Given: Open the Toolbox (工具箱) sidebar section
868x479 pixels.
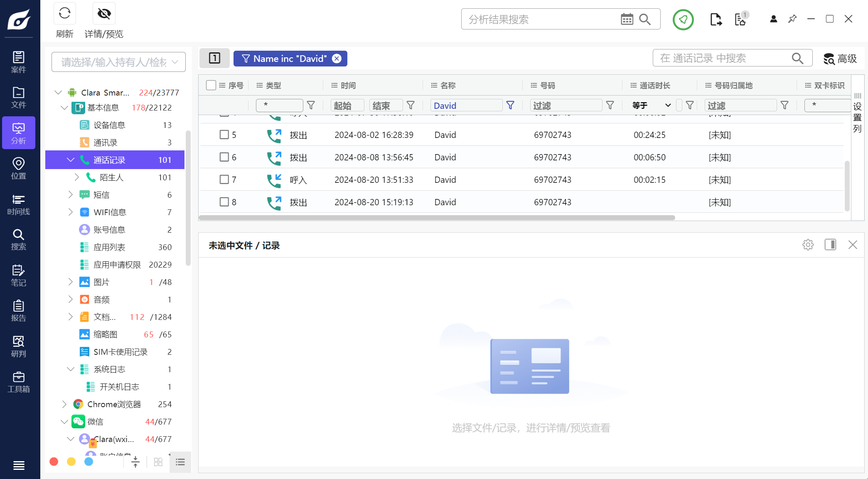Looking at the screenshot, I should (x=18, y=382).
